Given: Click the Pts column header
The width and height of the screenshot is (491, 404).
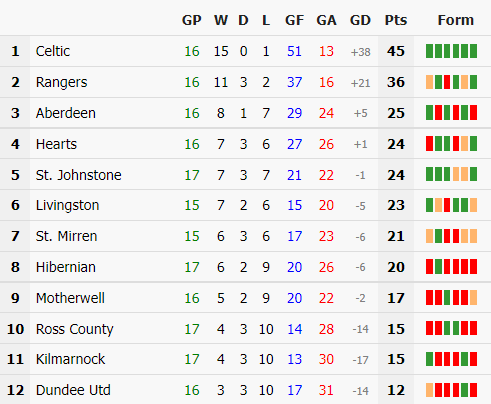Looking at the screenshot, I should 396,20.
